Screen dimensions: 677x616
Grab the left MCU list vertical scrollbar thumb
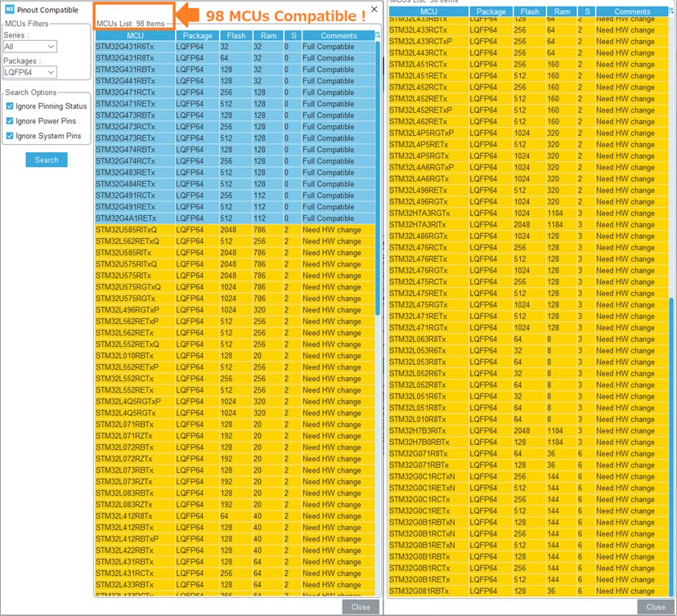(378, 178)
